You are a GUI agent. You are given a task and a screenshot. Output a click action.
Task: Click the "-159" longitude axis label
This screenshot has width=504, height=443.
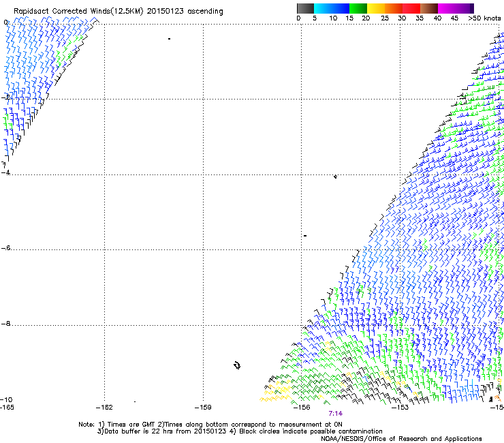click(x=203, y=408)
